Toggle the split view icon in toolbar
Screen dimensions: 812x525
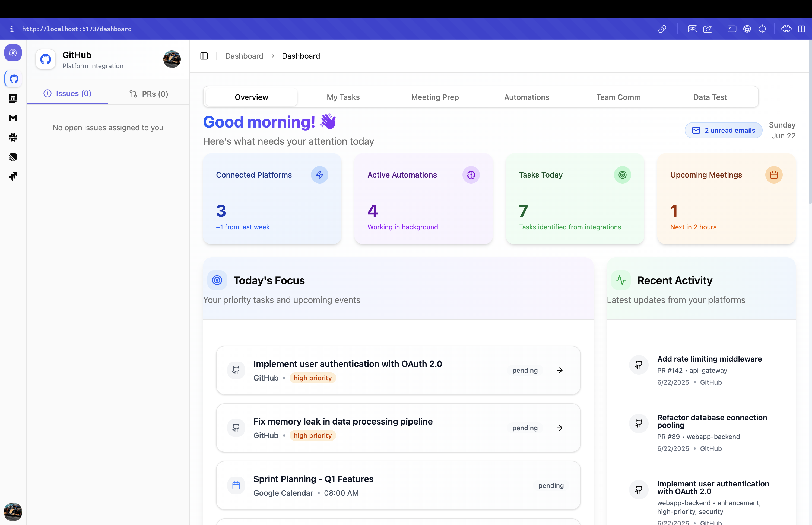801,29
